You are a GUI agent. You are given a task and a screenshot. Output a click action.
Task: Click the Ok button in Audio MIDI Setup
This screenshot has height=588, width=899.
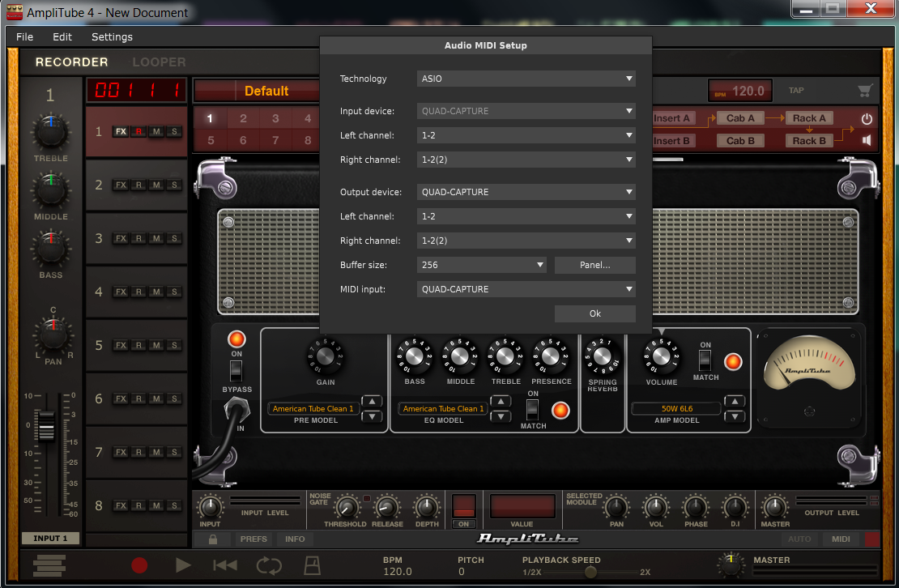click(x=594, y=313)
